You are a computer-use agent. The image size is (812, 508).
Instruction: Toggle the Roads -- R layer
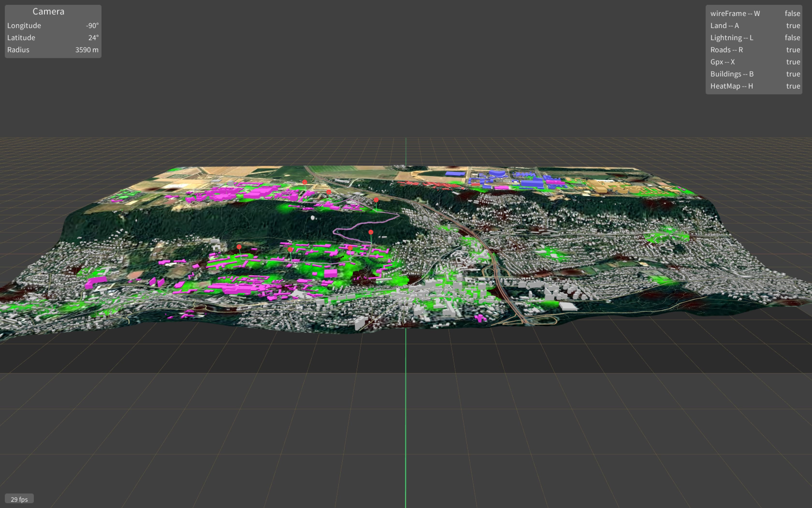755,50
